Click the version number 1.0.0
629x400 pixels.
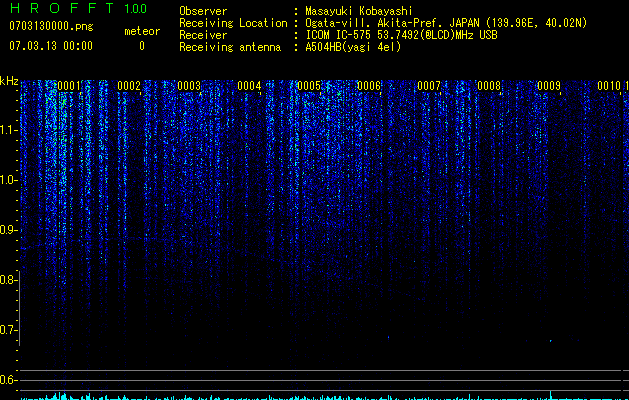pyautogui.click(x=136, y=9)
